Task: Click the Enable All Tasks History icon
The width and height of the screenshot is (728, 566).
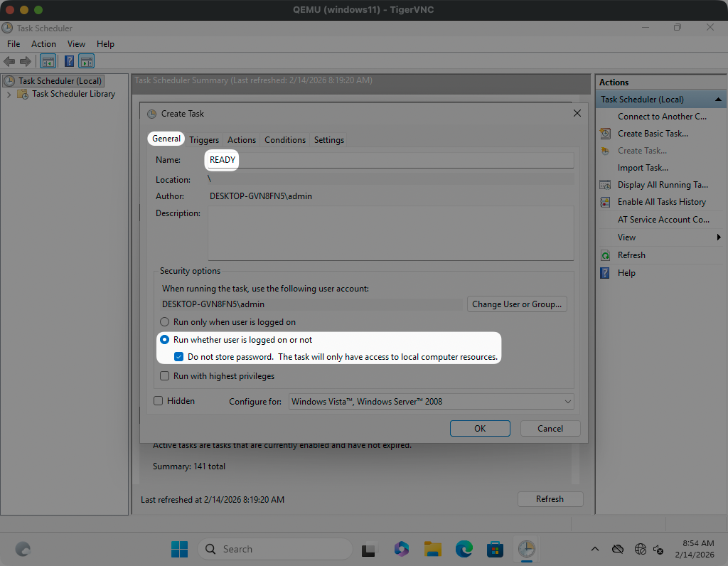Action: tap(605, 202)
